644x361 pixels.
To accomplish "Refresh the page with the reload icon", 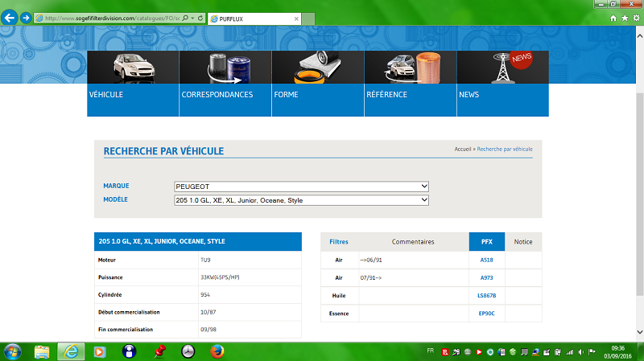I will coord(200,18).
